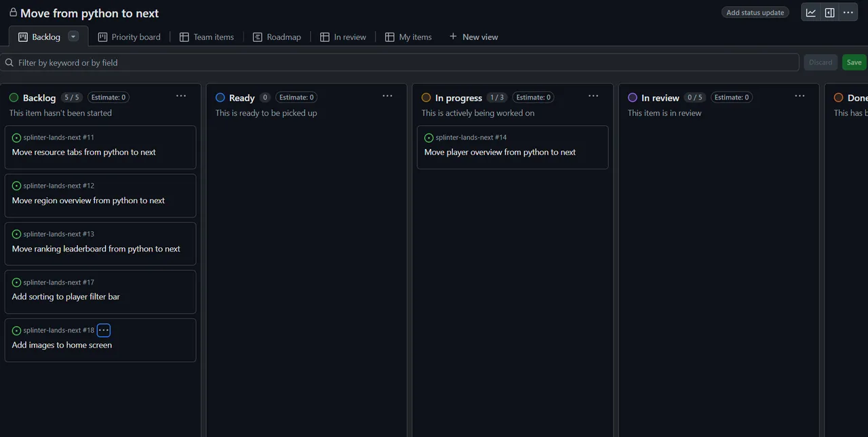
Task: Click the project title Move from python to next
Action: (x=90, y=13)
